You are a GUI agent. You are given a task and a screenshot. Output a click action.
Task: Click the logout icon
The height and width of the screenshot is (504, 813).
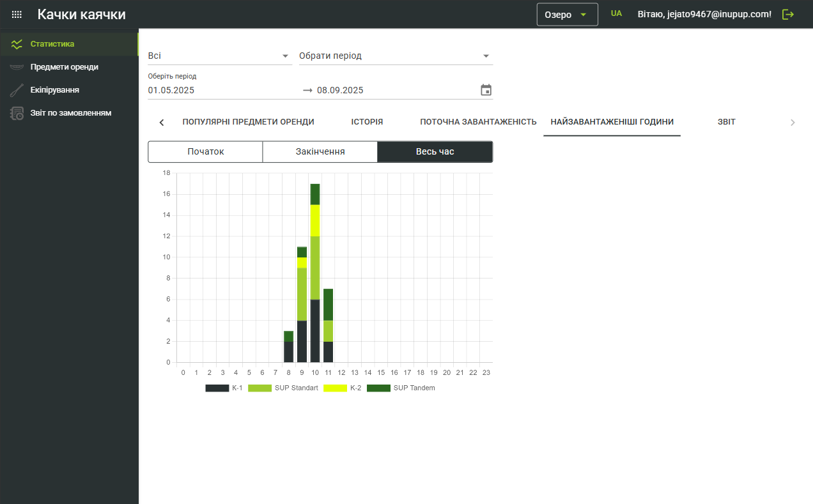click(x=788, y=14)
